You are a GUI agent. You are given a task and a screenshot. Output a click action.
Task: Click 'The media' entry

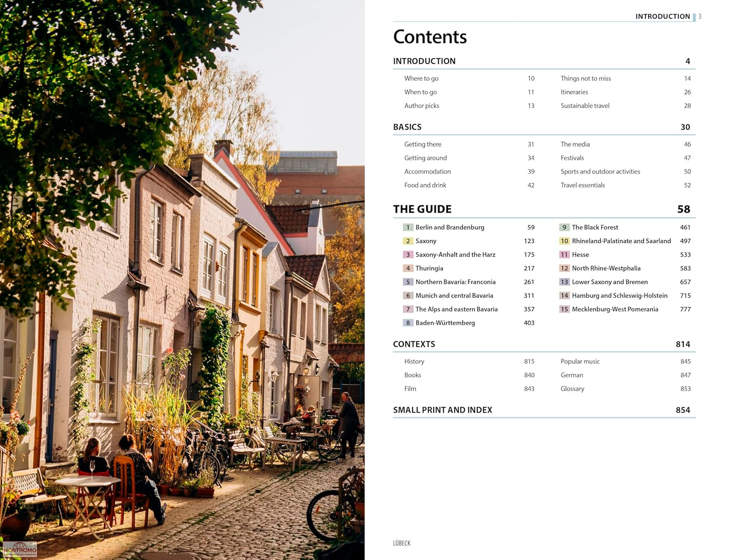tap(575, 144)
